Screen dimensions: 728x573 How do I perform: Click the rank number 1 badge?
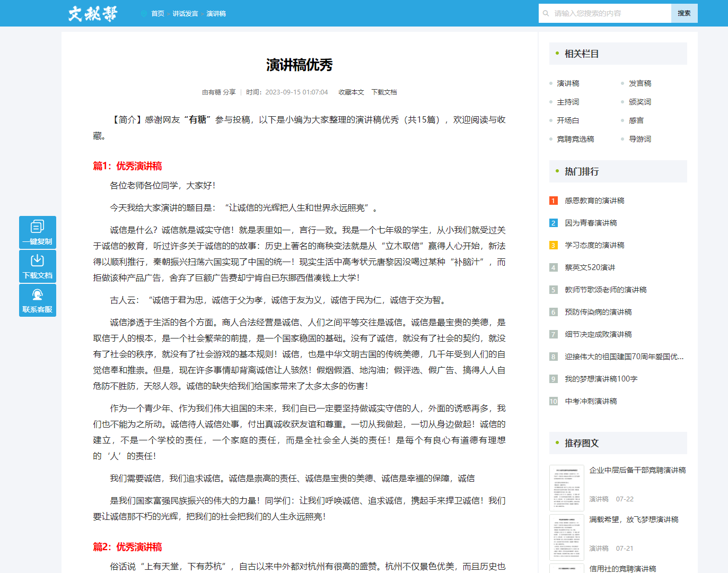(554, 201)
